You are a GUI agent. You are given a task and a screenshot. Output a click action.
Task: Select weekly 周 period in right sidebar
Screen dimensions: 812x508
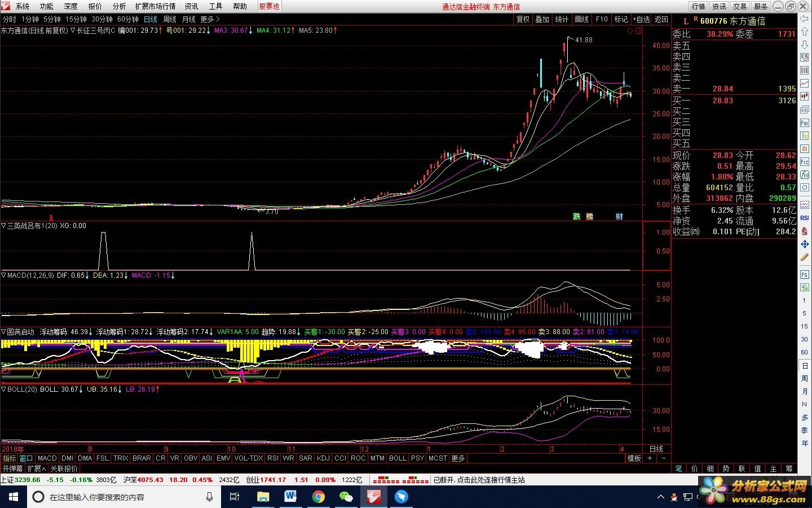[x=805, y=379]
